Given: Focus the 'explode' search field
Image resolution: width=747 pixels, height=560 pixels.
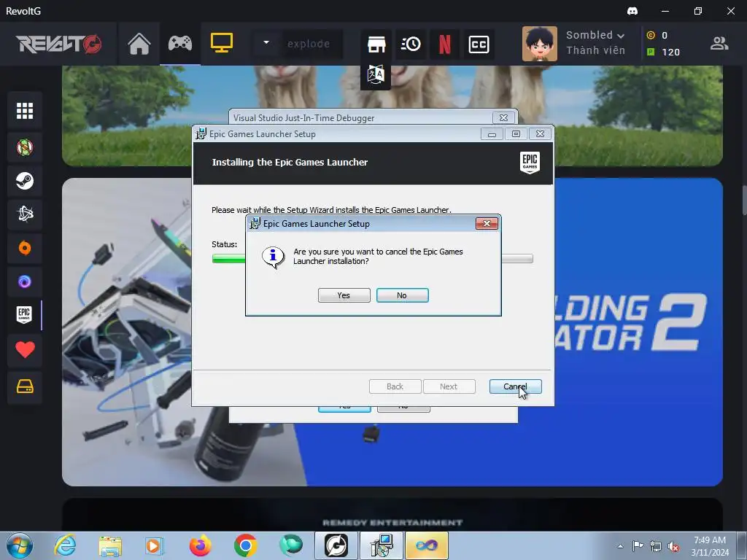Looking at the screenshot, I should pyautogui.click(x=312, y=44).
